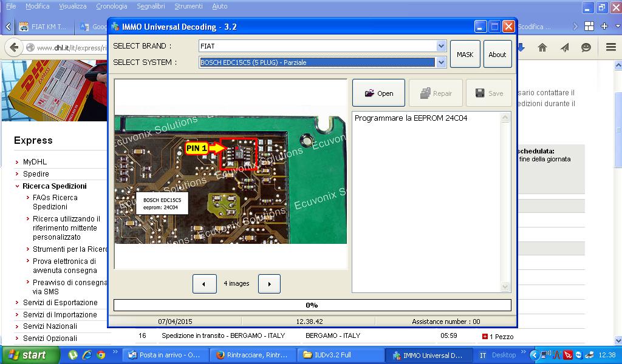Open the Servizi Nazionali link

click(50, 326)
